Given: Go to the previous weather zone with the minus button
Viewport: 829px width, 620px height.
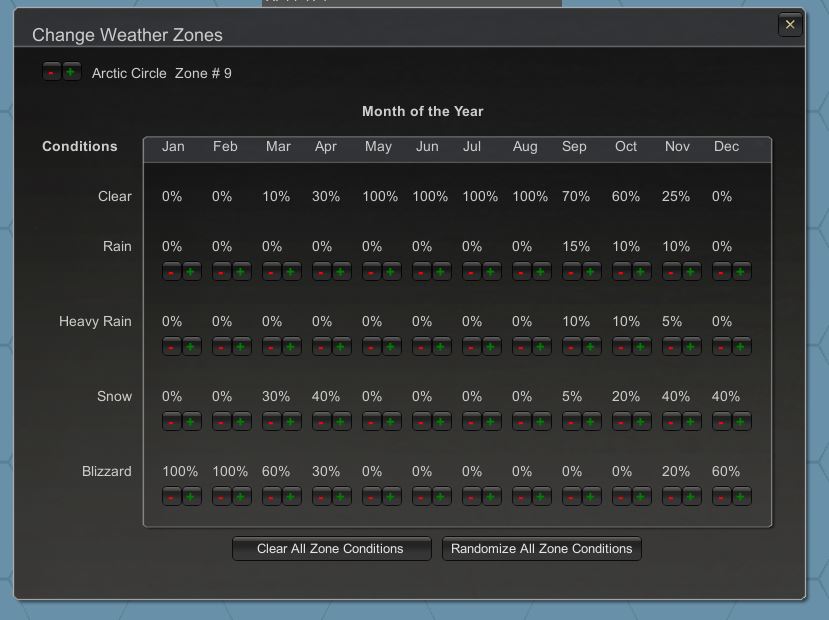Looking at the screenshot, I should 51,71.
